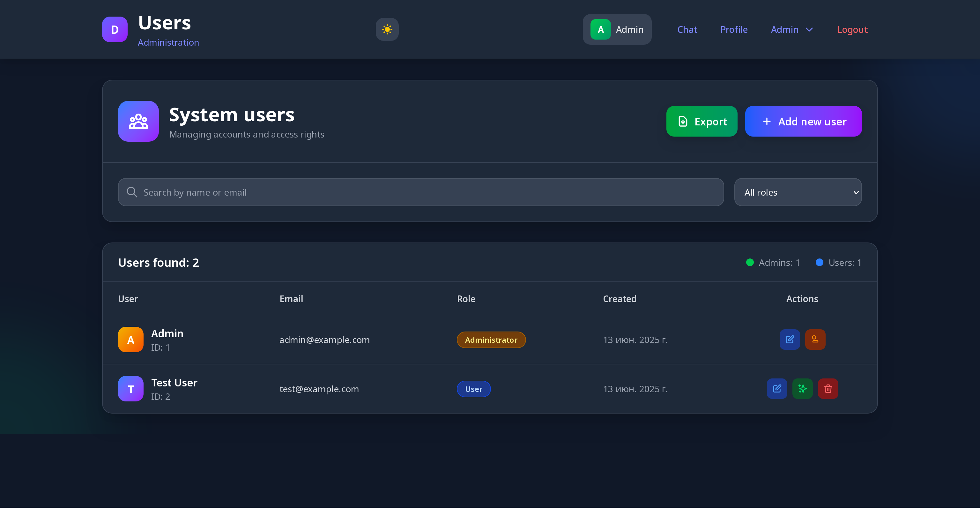Focus the search by name field
The image size is (980, 508).
point(426,192)
